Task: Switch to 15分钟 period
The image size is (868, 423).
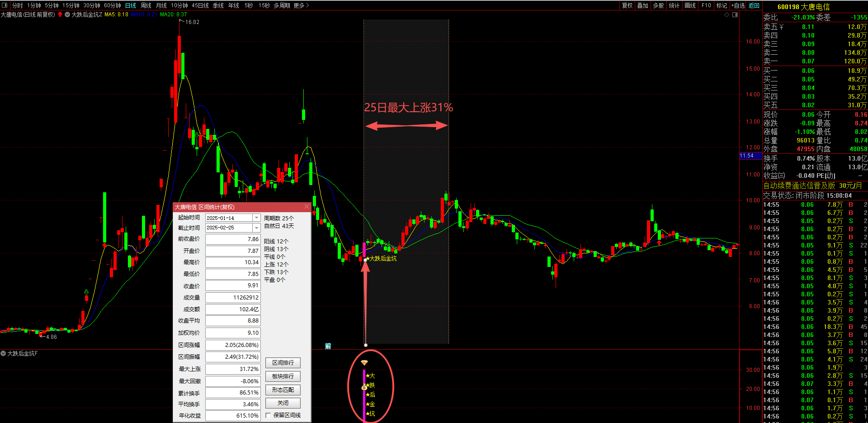Action: pos(71,5)
